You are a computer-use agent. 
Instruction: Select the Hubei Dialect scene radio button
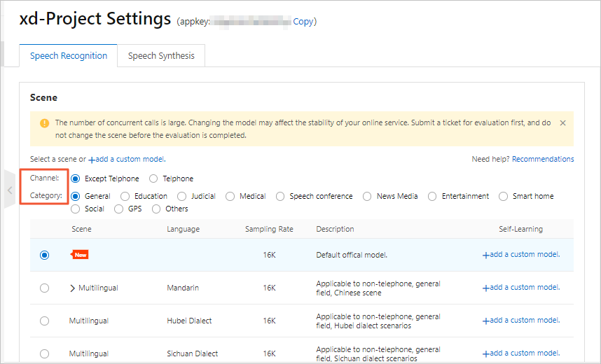(44, 321)
